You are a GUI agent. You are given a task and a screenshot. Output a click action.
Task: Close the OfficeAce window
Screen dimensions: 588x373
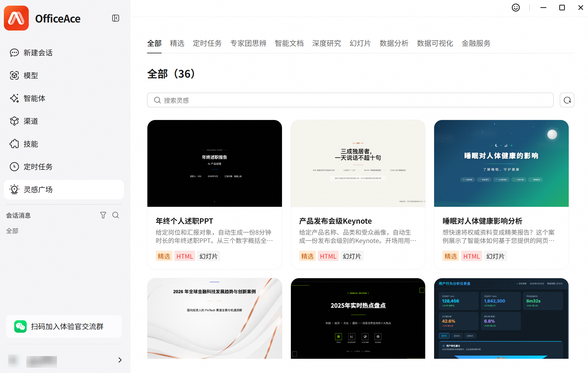tap(581, 8)
